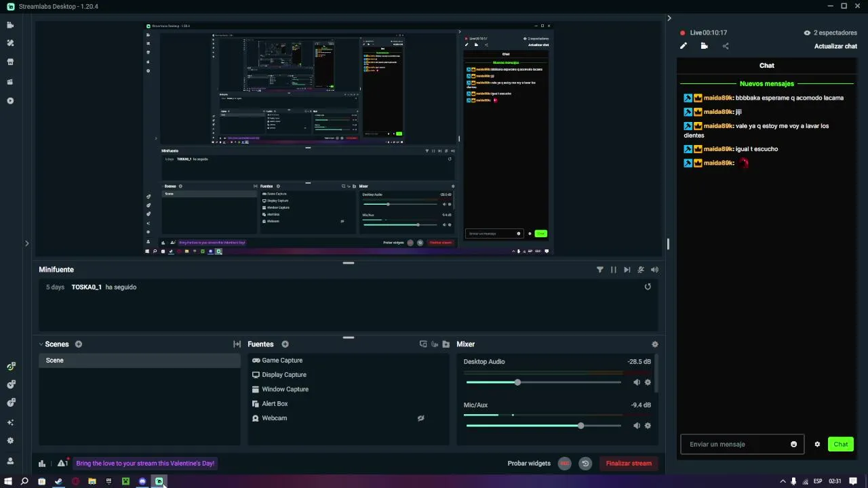Open the emoji picker in chat input
The width and height of the screenshot is (868, 488).
(x=794, y=445)
